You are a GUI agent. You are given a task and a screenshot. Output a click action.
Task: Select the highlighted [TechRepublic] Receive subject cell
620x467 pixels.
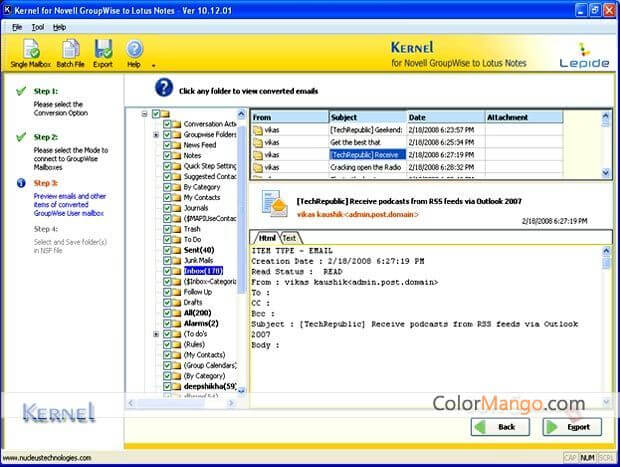tap(368, 155)
